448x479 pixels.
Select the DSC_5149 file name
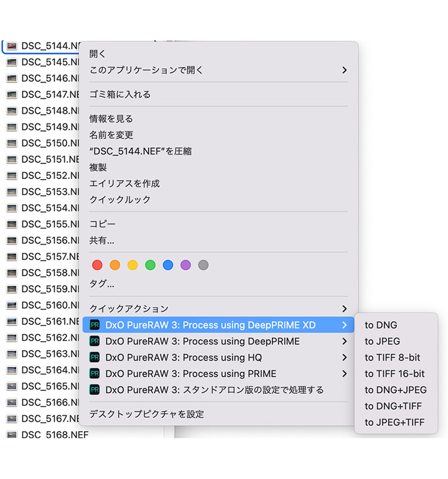[x=50, y=127]
